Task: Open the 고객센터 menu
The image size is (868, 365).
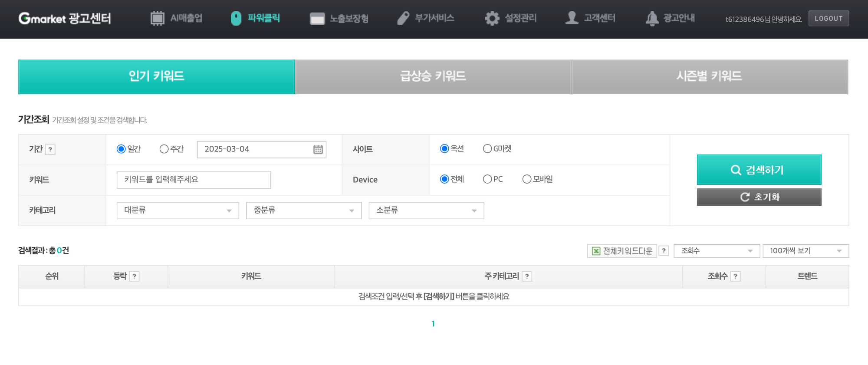Action: (x=590, y=18)
